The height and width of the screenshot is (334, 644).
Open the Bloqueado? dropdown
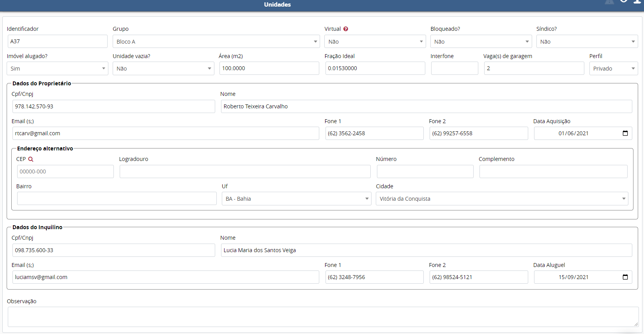(x=481, y=42)
